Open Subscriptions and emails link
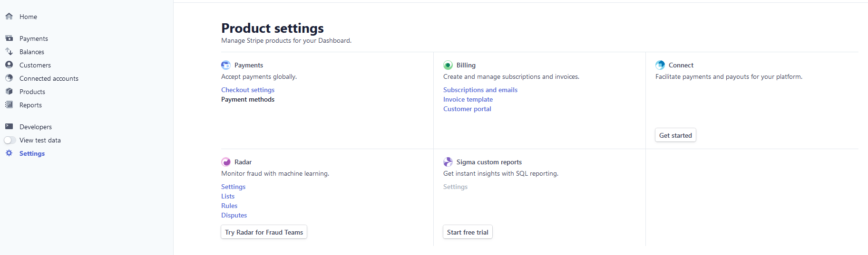The image size is (868, 255). click(x=480, y=90)
